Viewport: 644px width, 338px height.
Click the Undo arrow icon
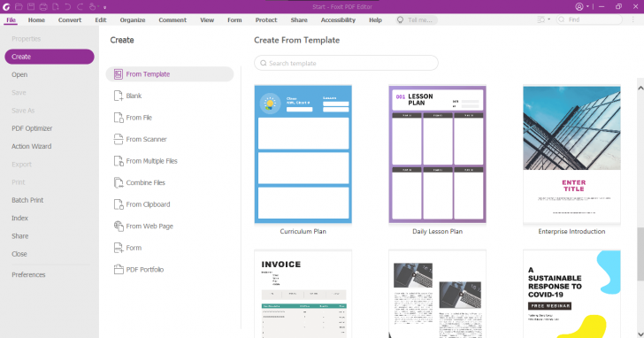tap(68, 6)
